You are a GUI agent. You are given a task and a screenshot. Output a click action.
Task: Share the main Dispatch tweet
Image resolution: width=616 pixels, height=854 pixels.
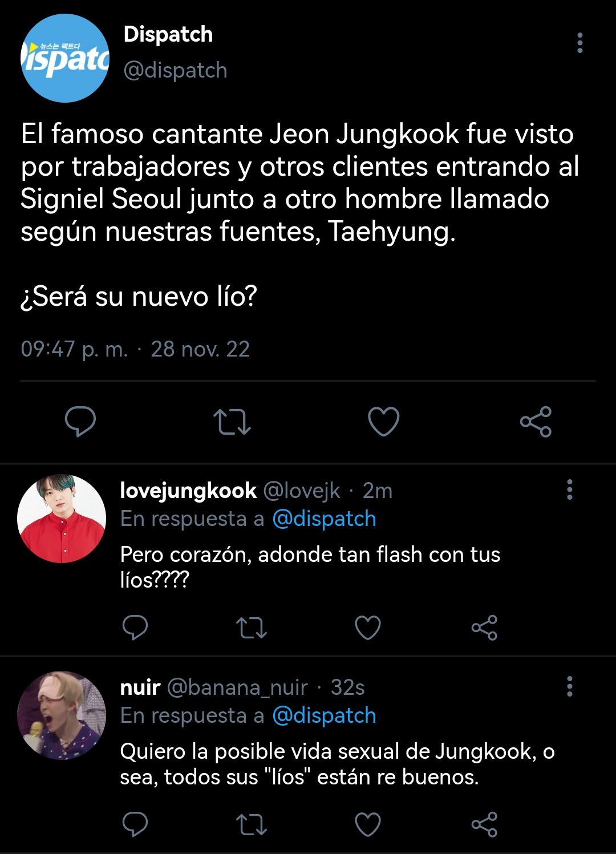[x=536, y=422]
